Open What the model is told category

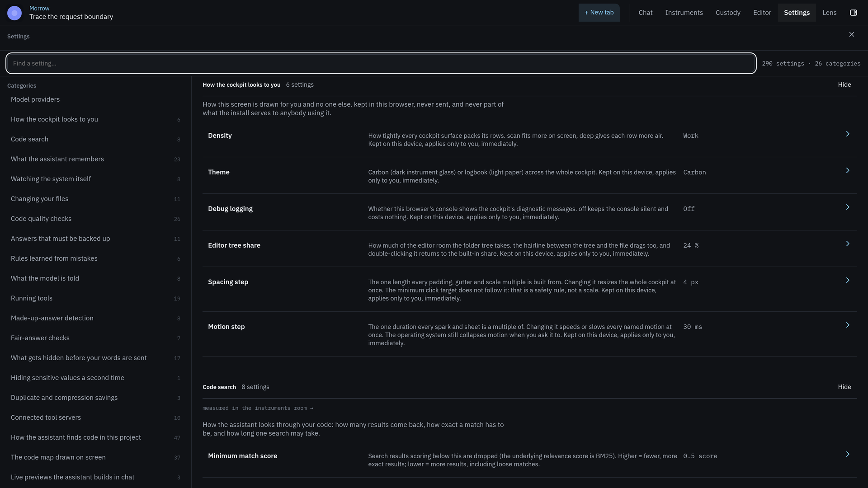click(x=95, y=278)
